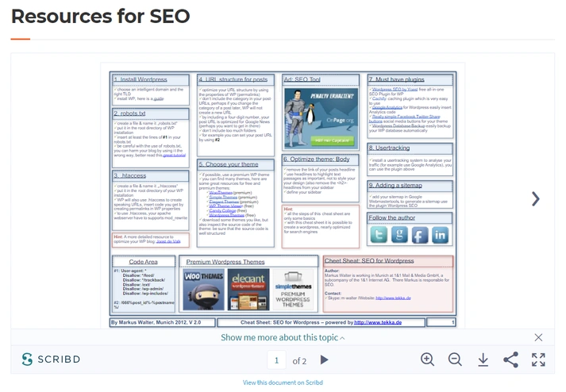
Task: Open 'View this document on Scribd' link
Action: click(283, 382)
